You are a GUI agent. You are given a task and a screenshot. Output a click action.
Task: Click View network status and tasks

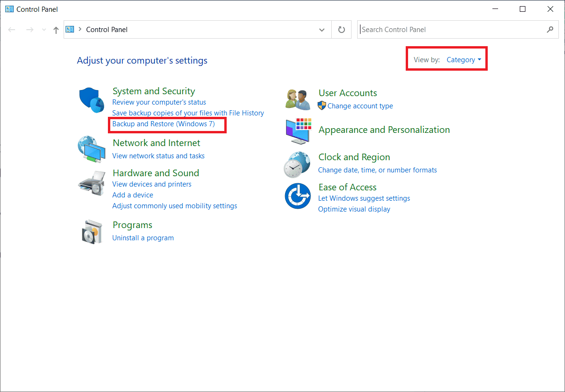point(158,156)
